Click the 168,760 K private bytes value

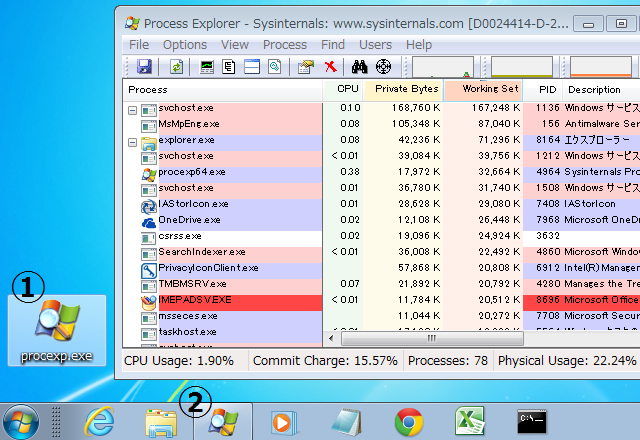point(416,108)
